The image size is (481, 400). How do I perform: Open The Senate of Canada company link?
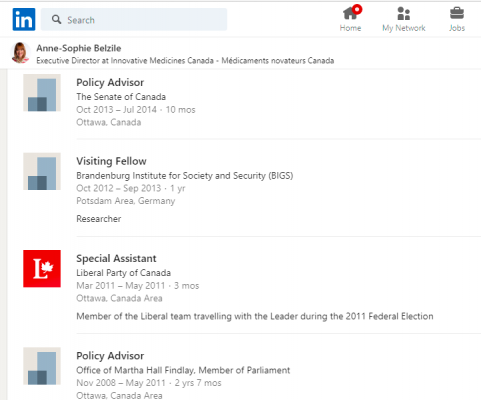pos(121,97)
